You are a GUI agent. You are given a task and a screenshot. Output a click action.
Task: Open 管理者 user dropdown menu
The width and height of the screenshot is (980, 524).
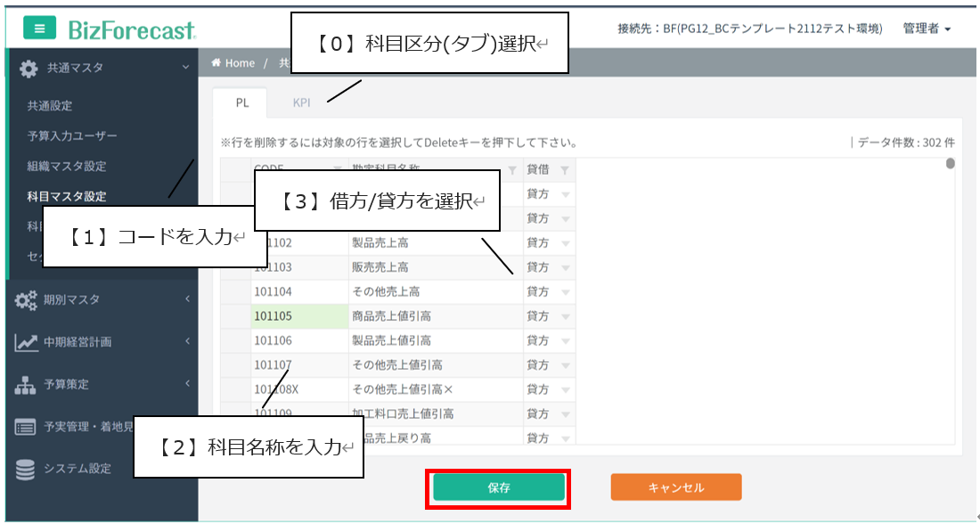click(927, 29)
